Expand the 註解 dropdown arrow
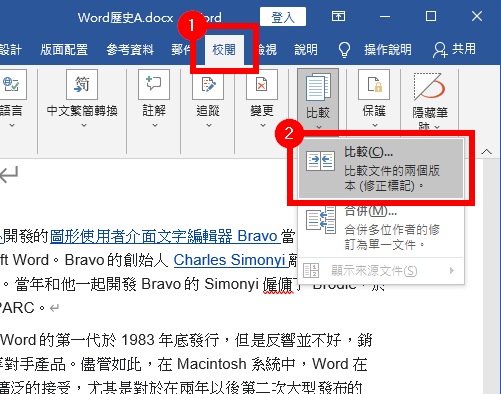501x394 pixels. tap(155, 125)
